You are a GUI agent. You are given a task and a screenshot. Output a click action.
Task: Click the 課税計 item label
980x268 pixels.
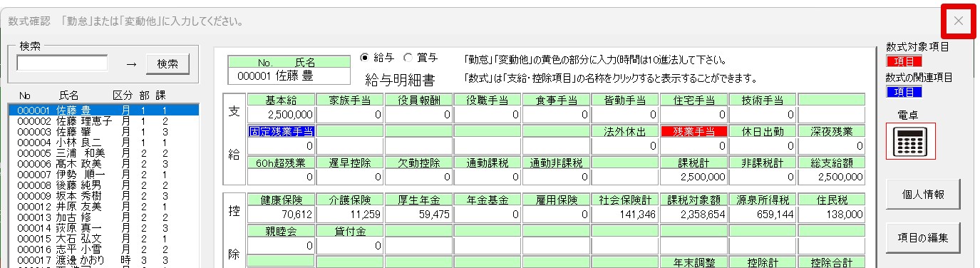694,163
